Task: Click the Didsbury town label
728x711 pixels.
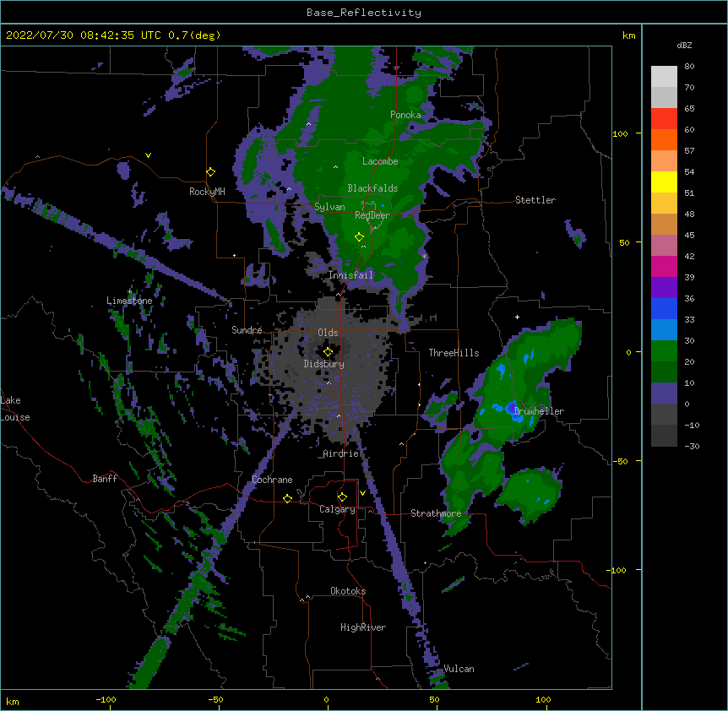Action: [x=324, y=364]
